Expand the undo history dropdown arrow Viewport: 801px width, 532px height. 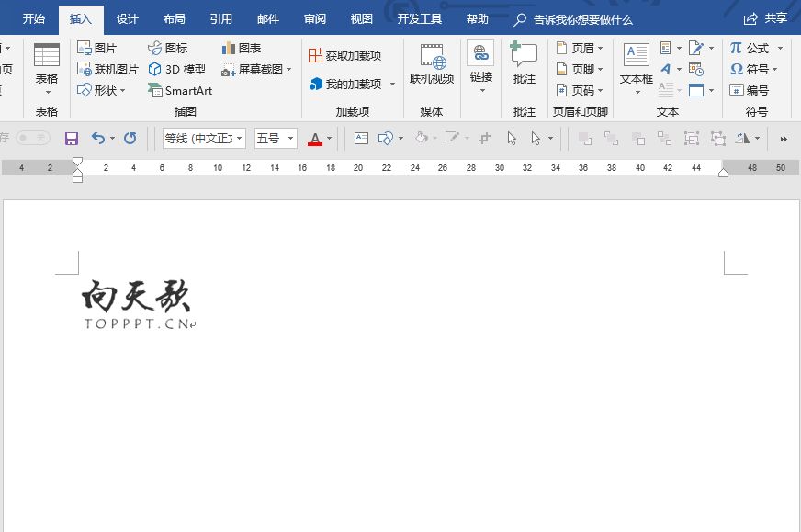pos(112,139)
